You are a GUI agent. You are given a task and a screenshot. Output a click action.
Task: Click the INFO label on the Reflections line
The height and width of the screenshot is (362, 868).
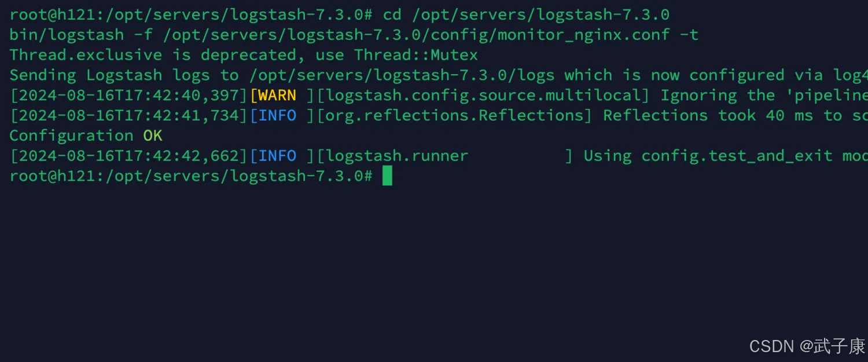tap(277, 116)
